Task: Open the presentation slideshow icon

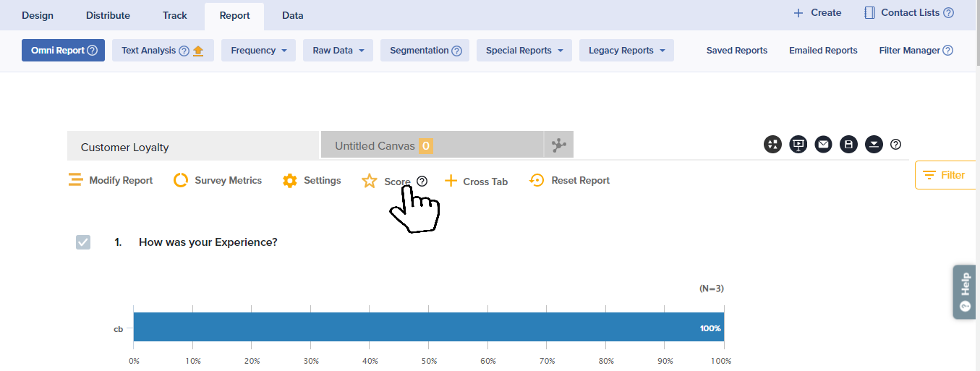Action: coord(798,145)
